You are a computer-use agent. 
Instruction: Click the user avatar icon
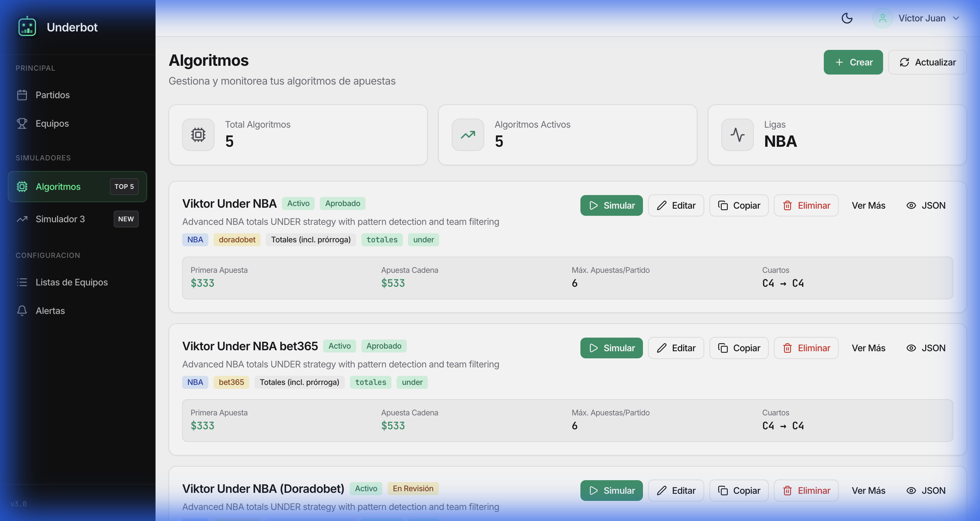pos(882,18)
